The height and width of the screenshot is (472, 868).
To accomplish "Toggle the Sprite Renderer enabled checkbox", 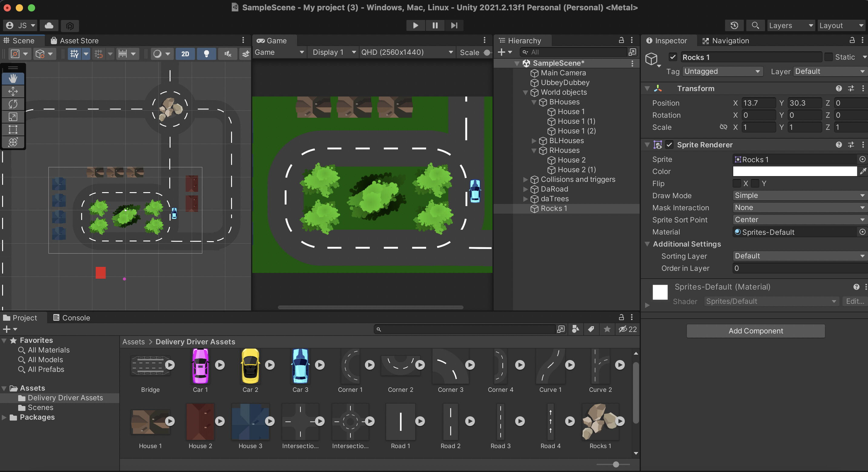I will click(x=669, y=145).
